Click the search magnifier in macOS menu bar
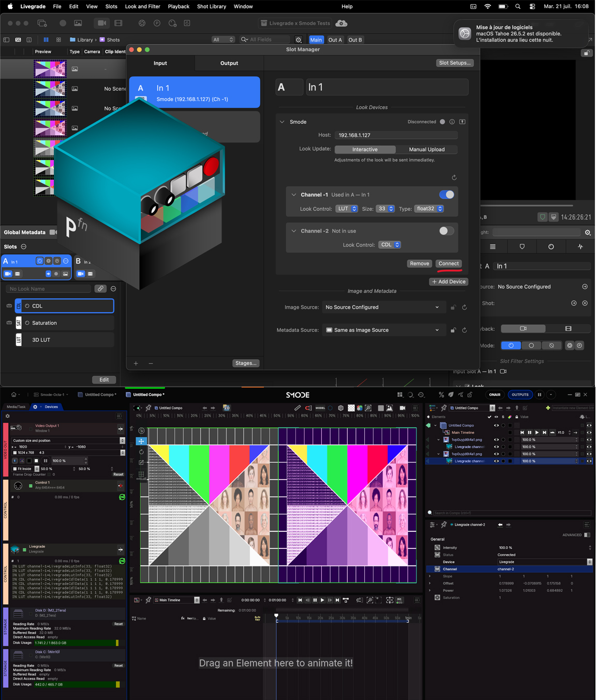 point(518,7)
